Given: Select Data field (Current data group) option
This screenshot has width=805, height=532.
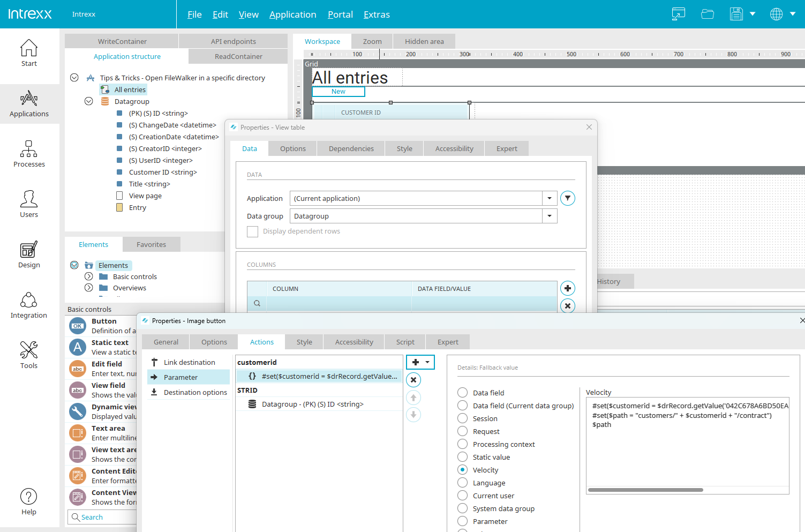Looking at the screenshot, I should (463, 405).
